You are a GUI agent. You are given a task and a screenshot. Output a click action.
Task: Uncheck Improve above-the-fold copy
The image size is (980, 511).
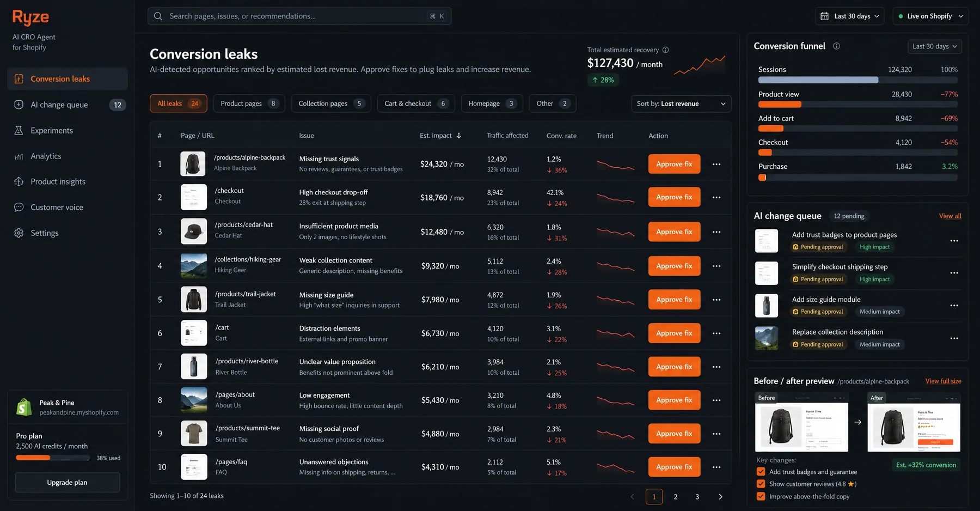pos(761,496)
